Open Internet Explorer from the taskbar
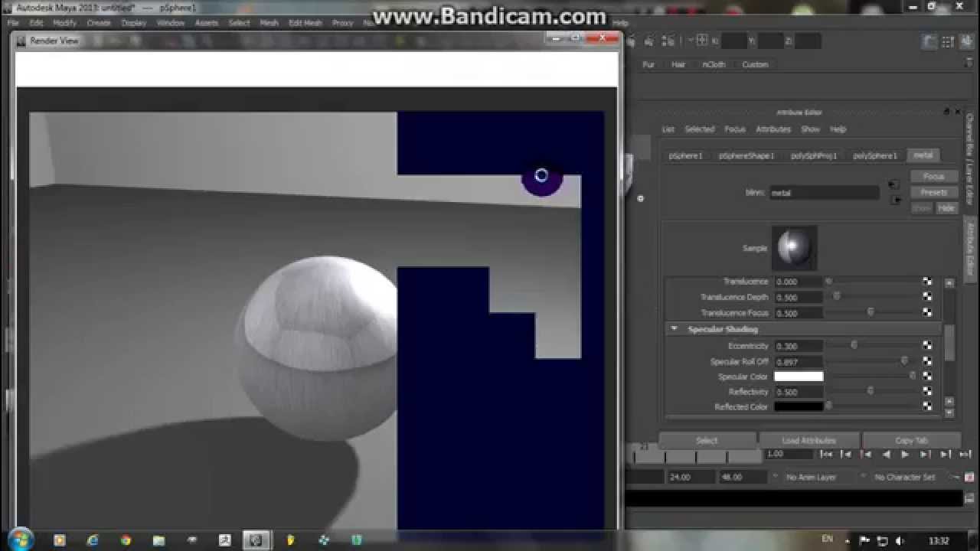This screenshot has width=980, height=551. (x=93, y=540)
